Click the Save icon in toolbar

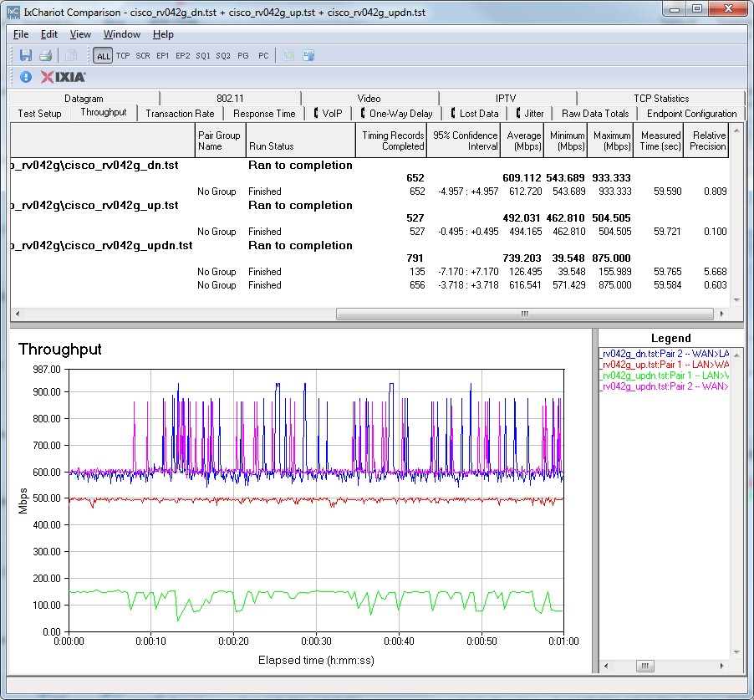(x=25, y=55)
